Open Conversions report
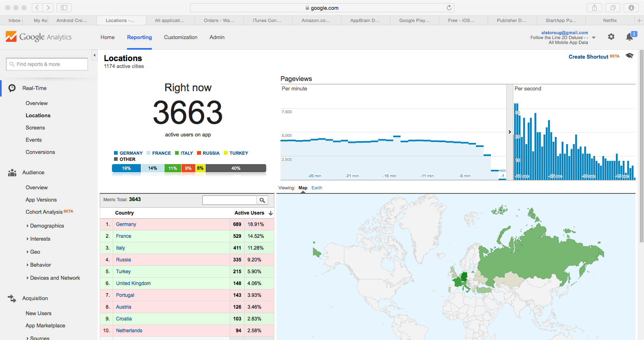The width and height of the screenshot is (644, 340). pos(40,152)
